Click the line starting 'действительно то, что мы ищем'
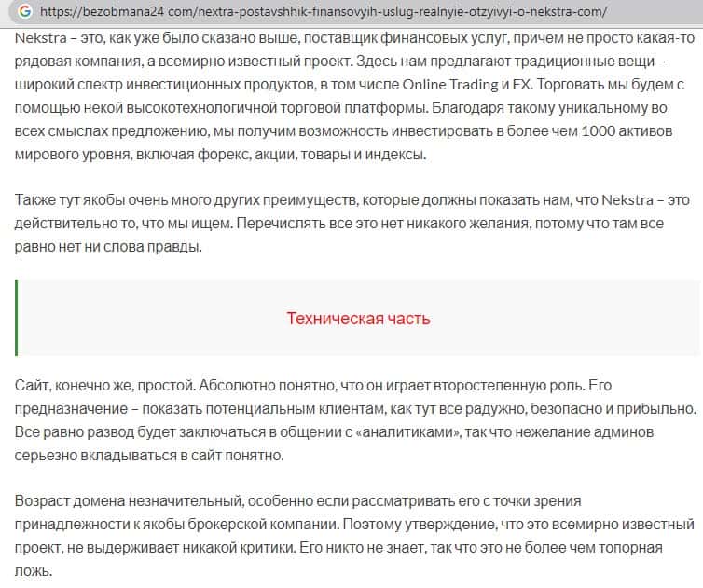This screenshot has width=703, height=588. coord(339,224)
